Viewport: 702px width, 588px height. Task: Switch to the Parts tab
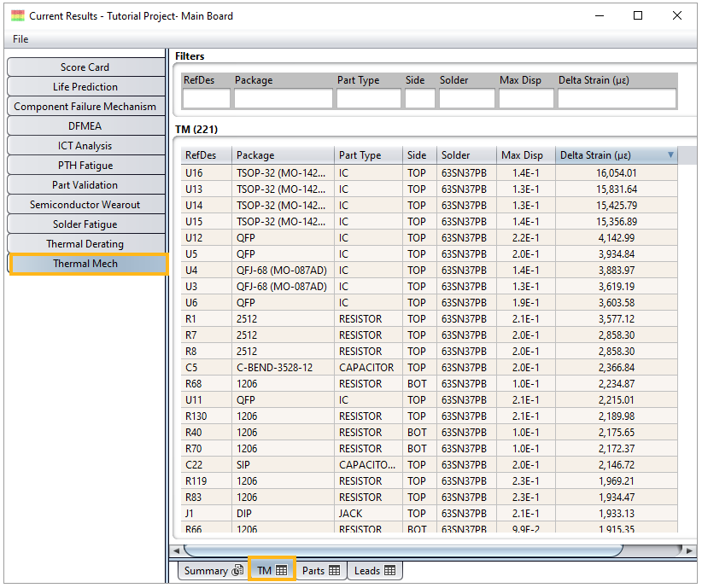tap(321, 570)
